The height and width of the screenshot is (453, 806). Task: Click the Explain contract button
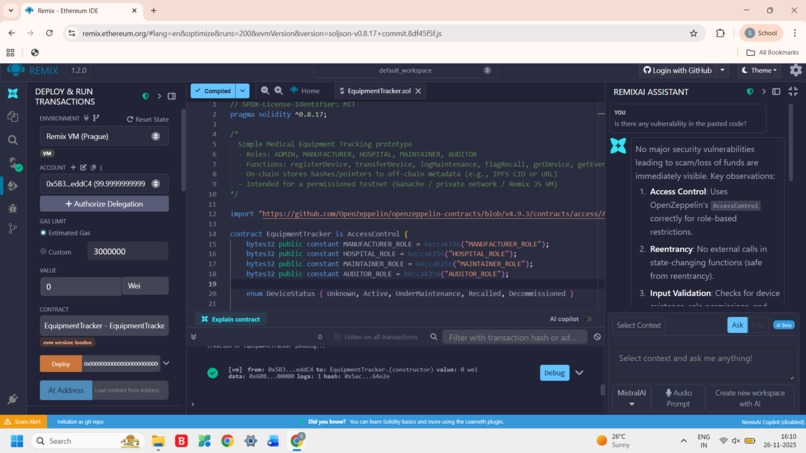[231, 319]
